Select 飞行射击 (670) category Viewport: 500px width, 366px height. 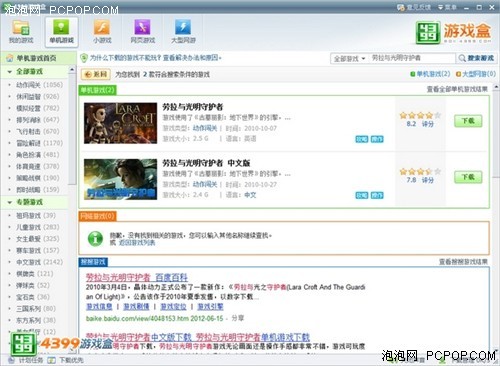(38, 132)
